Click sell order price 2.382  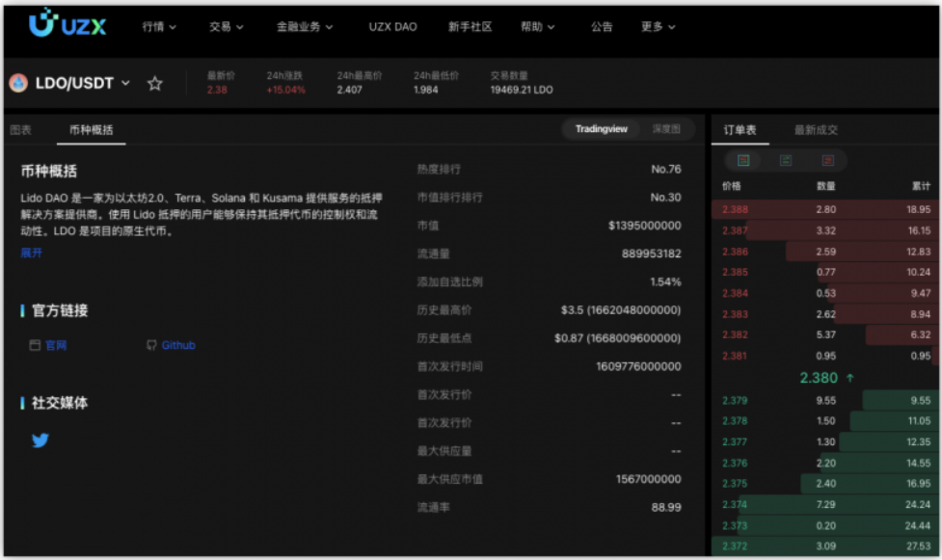coord(735,334)
